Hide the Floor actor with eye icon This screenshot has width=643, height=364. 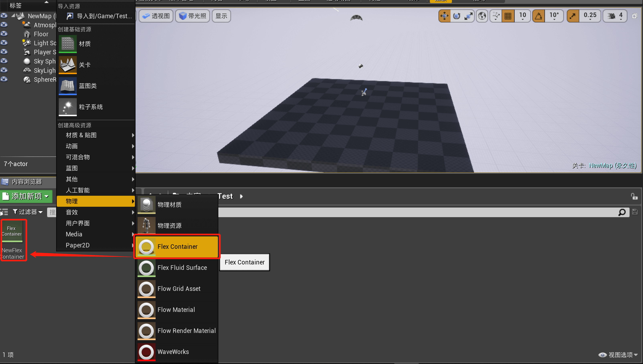coord(4,34)
